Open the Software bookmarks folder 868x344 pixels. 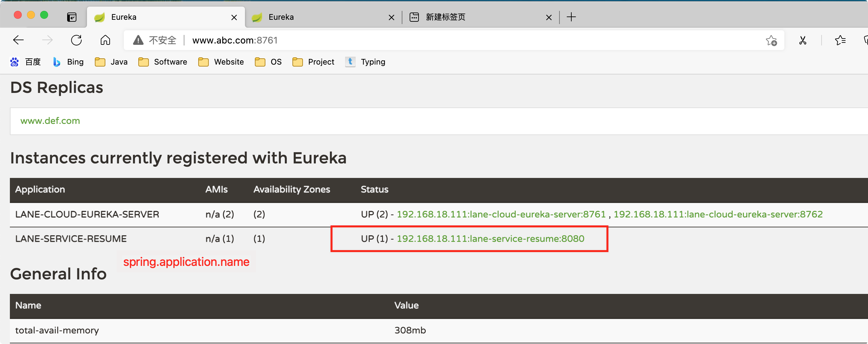[x=163, y=62]
